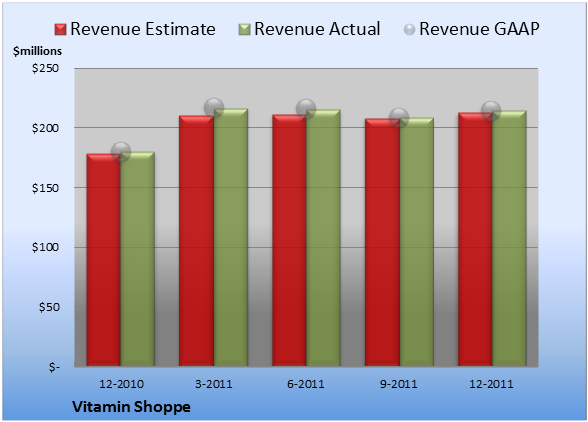This screenshot has width=588, height=422.
Task: Select the green actual bar for 3-2011
Action: (x=231, y=237)
